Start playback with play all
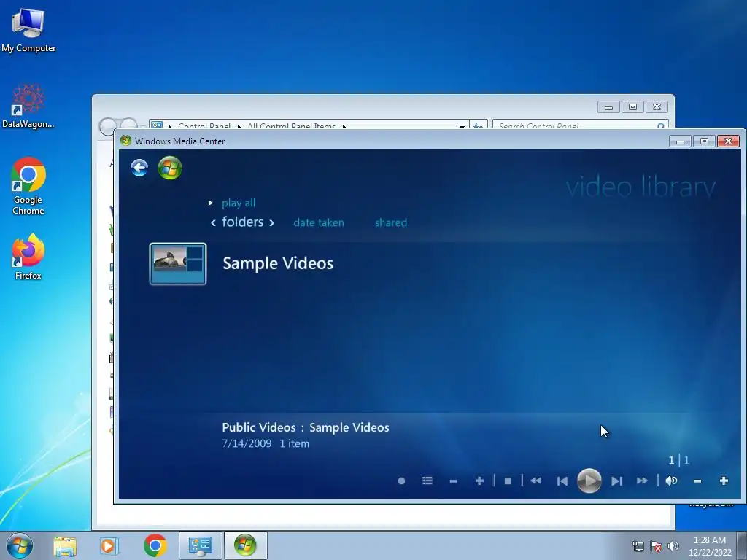747x560 pixels. [239, 203]
